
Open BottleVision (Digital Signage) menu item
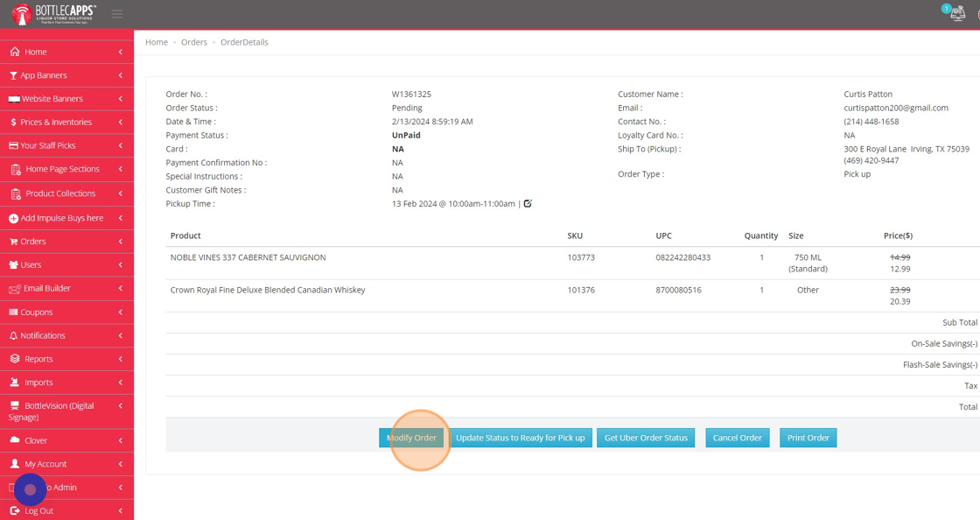tap(66, 411)
